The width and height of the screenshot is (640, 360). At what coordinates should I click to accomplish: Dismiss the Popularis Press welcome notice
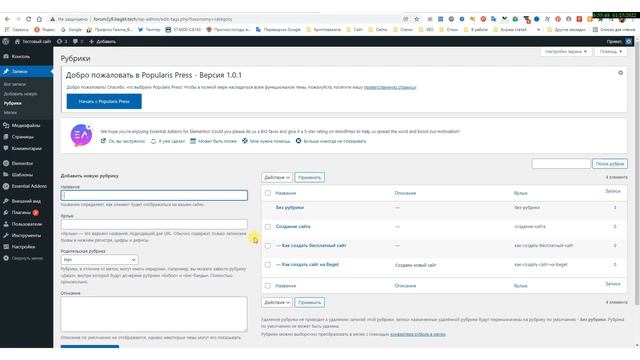pos(620,73)
